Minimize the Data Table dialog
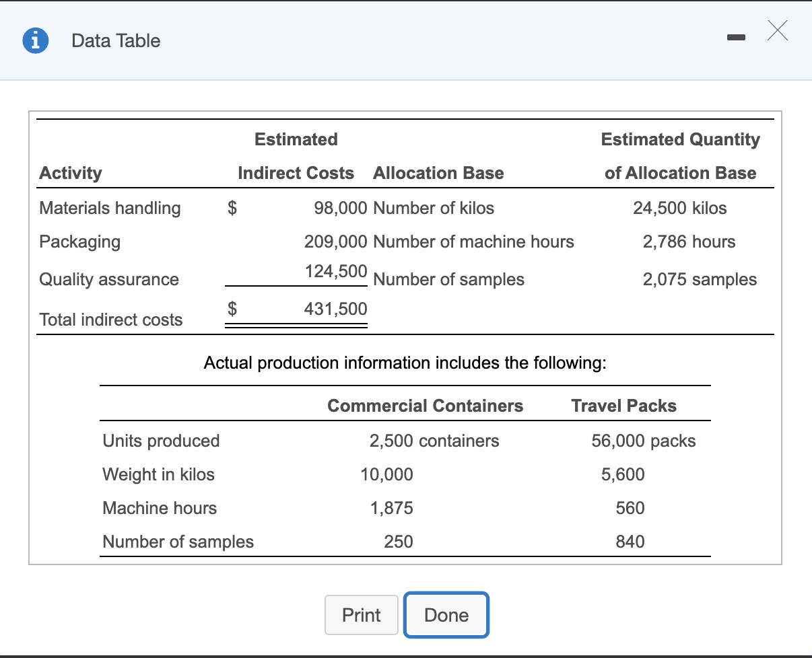The width and height of the screenshot is (812, 658). tap(737, 39)
